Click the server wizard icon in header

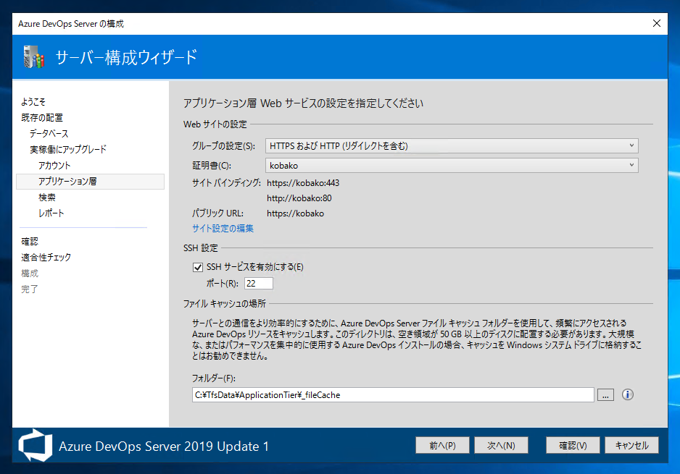(x=34, y=56)
